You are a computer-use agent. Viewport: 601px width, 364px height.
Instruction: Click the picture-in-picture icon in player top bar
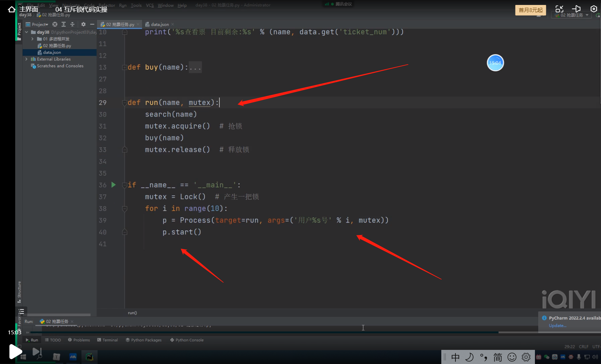tap(576, 9)
